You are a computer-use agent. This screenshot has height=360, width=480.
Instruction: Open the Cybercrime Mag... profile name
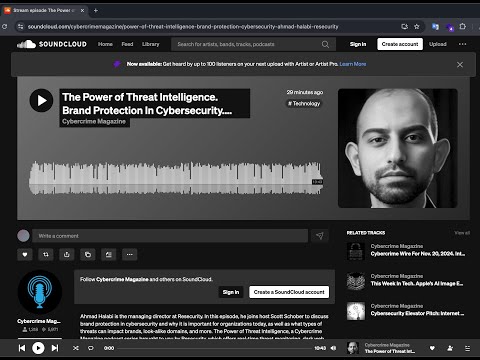[39, 321]
